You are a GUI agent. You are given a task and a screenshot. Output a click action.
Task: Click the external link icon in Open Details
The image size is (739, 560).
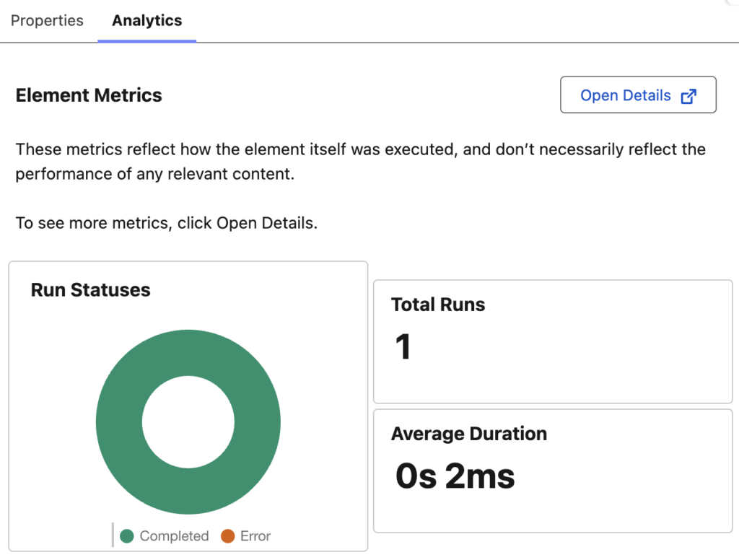[689, 96]
